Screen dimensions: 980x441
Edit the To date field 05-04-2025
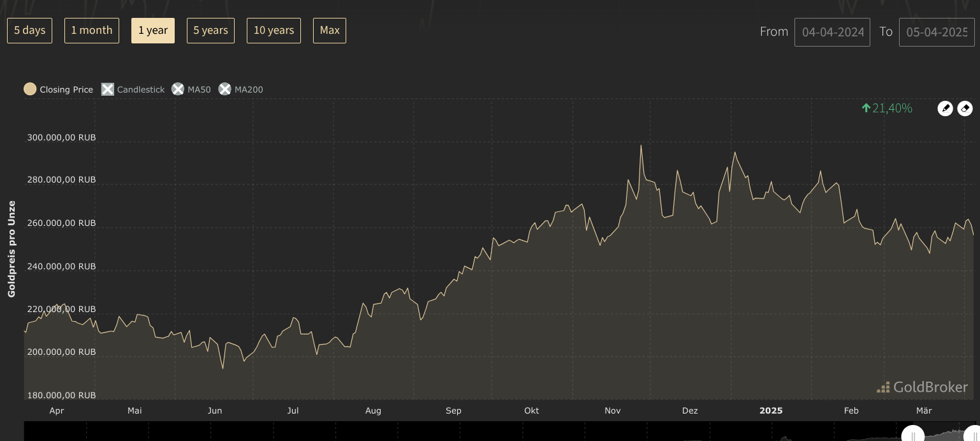tap(937, 32)
